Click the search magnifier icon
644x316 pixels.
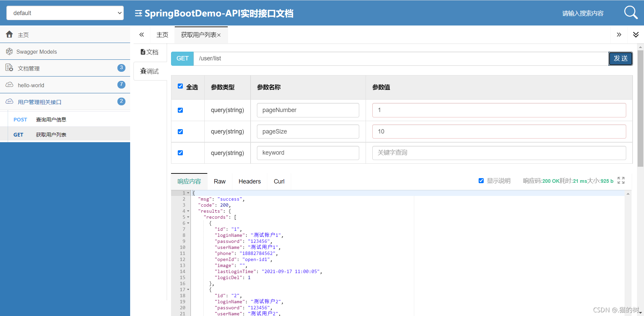point(631,13)
